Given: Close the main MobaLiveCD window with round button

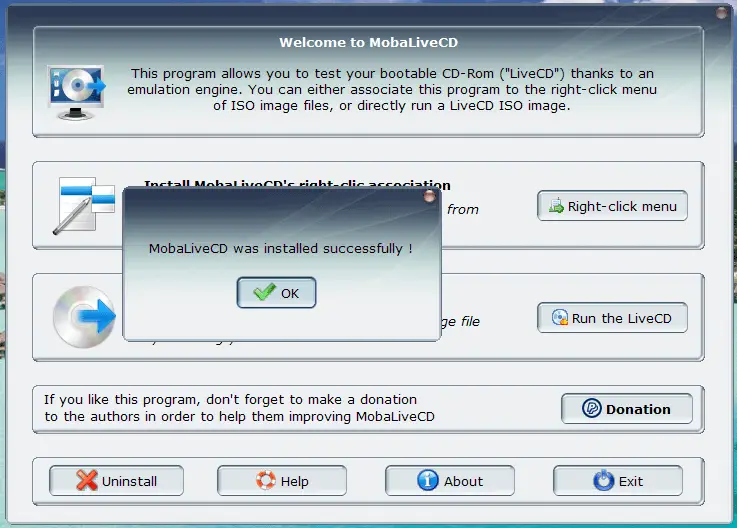Looking at the screenshot, I should point(721,13).
